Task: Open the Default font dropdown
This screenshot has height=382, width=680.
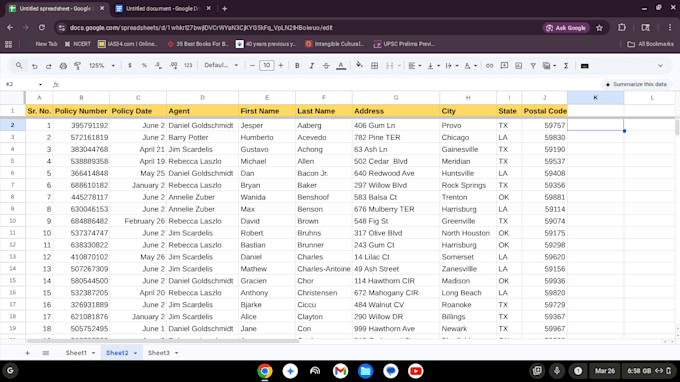Action: point(221,65)
